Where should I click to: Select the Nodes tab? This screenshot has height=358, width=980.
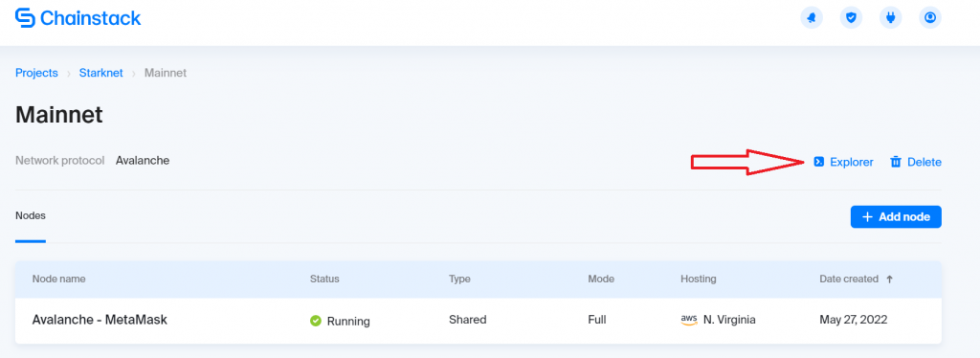pos(30,215)
